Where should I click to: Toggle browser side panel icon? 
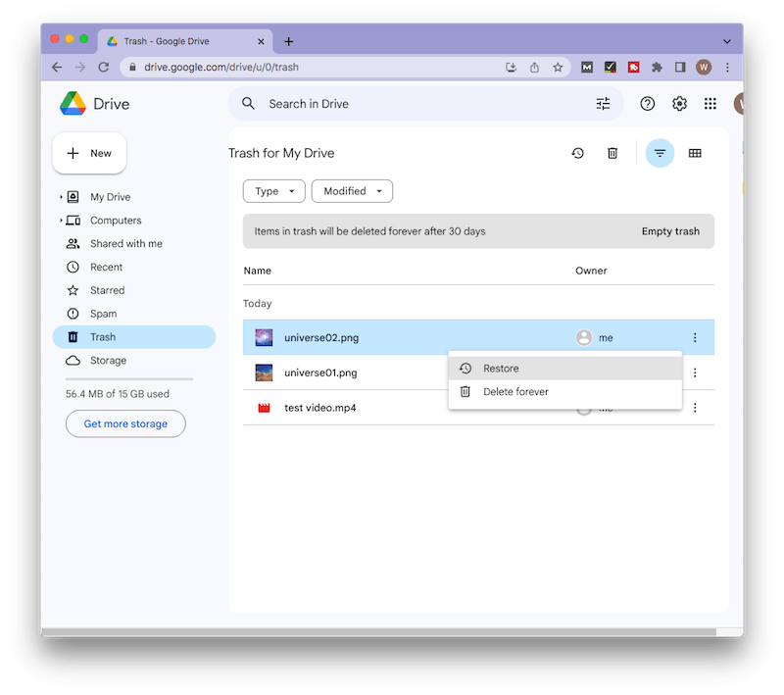pos(680,67)
